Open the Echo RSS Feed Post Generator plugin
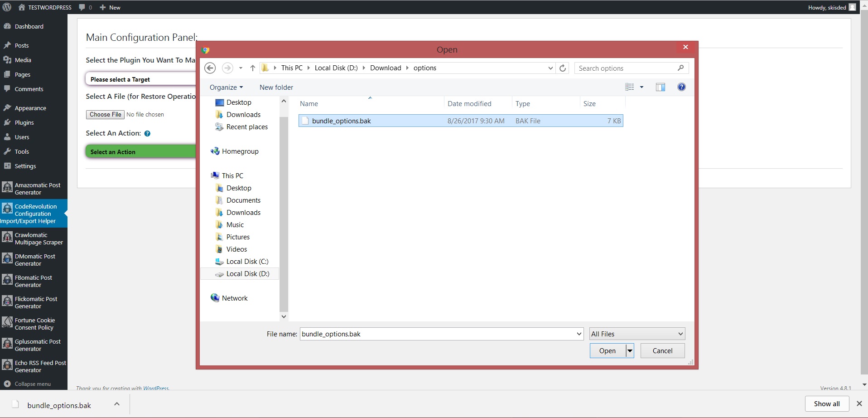Image resolution: width=868 pixels, height=418 pixels. click(x=34, y=366)
